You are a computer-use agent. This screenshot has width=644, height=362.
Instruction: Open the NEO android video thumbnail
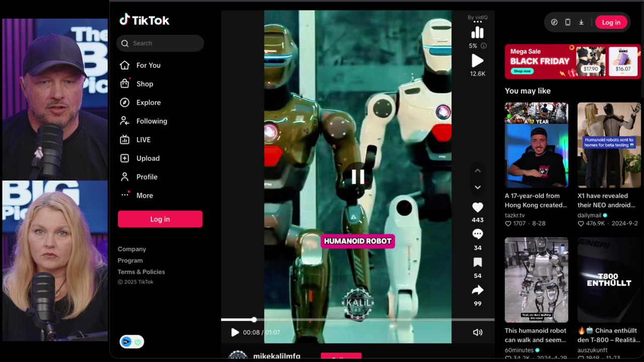(609, 145)
